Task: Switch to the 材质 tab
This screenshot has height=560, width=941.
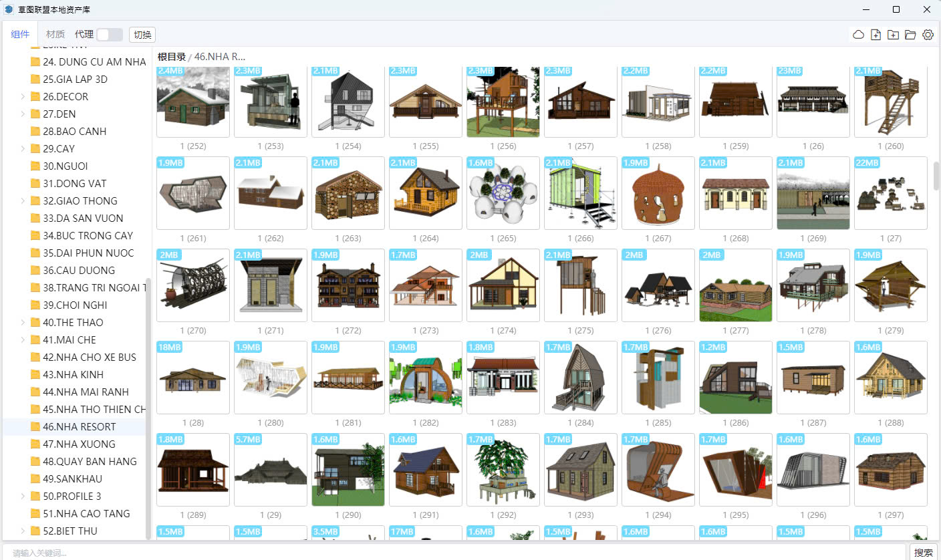Action: click(55, 35)
